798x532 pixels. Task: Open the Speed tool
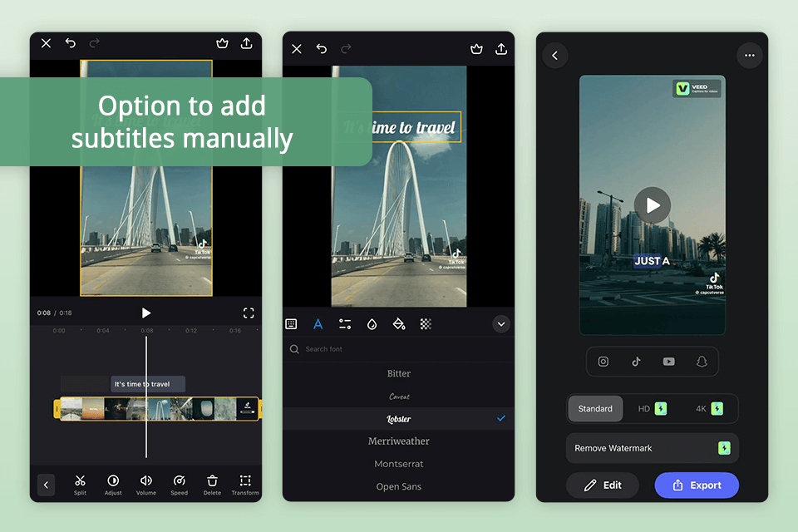(x=180, y=485)
